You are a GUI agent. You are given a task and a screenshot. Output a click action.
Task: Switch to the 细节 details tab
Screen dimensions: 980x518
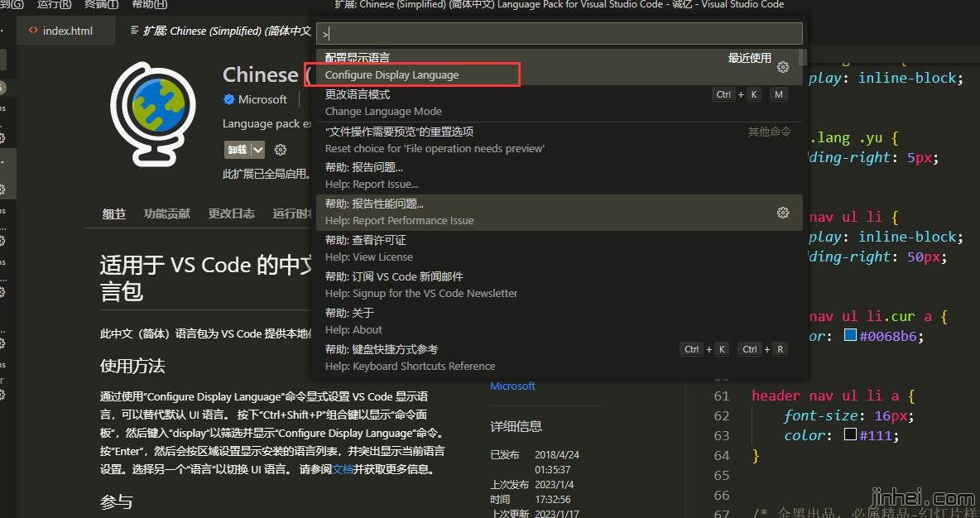pyautogui.click(x=113, y=213)
